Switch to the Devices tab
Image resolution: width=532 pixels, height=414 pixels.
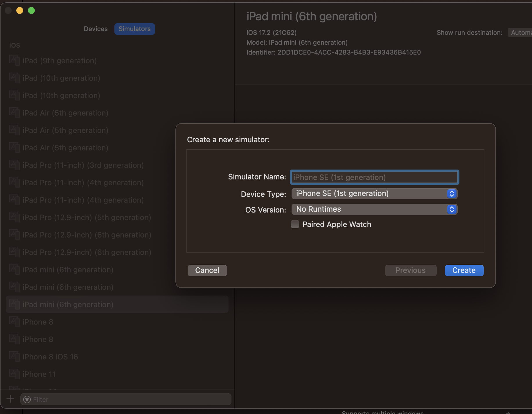point(96,29)
